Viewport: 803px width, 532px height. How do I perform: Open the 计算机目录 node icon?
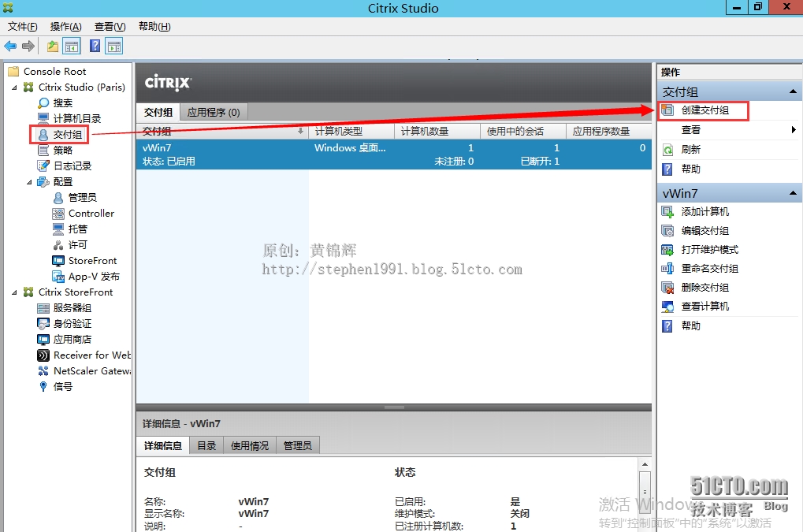[x=43, y=119]
